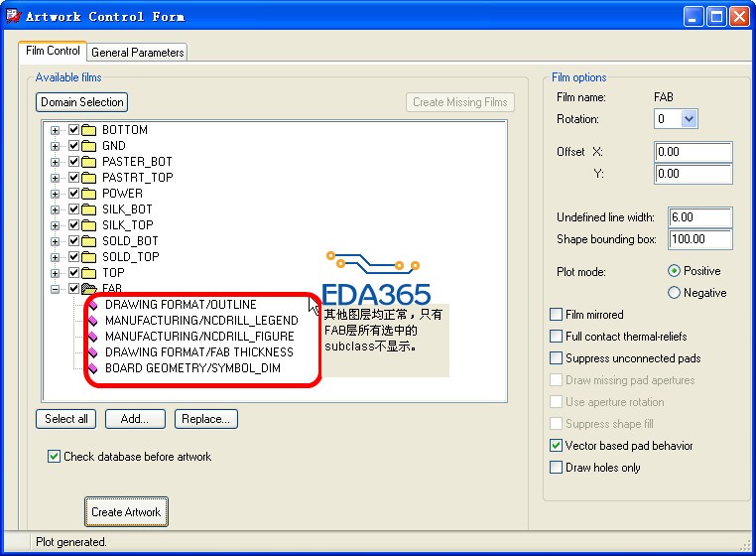Uncheck the SILK_TOP film checkbox
The image size is (756, 556).
coord(73,225)
